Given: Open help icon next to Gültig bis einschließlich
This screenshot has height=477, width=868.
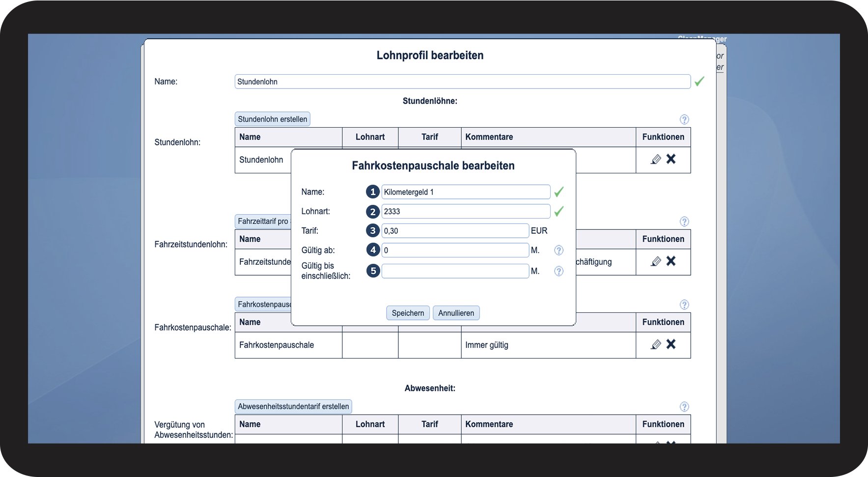Looking at the screenshot, I should pos(559,271).
